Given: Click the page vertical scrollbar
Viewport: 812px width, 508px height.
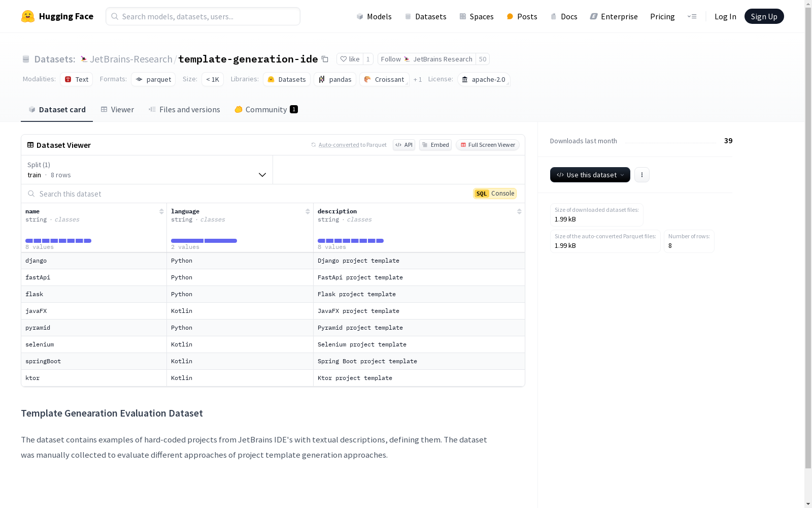Looking at the screenshot, I should click(808, 254).
